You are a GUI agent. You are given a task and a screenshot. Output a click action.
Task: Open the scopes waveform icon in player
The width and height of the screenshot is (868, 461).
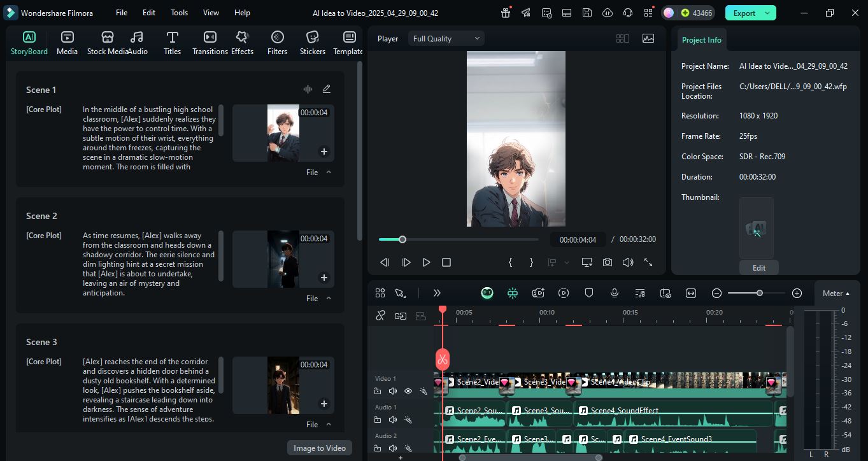[648, 38]
